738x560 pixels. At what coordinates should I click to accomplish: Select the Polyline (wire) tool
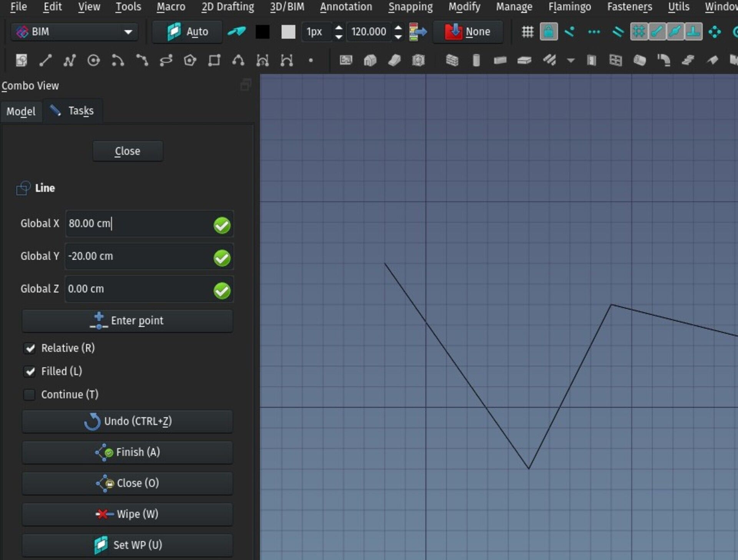[x=70, y=60]
